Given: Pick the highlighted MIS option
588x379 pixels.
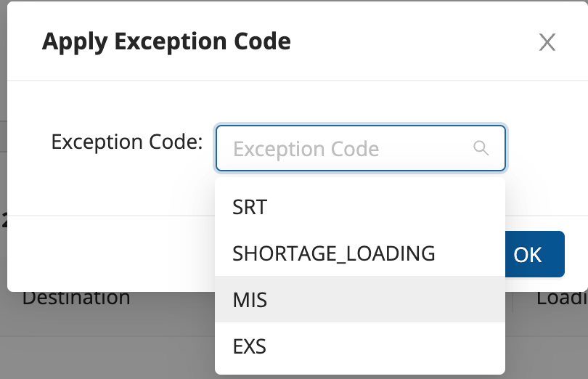Looking at the screenshot, I should (x=250, y=299).
